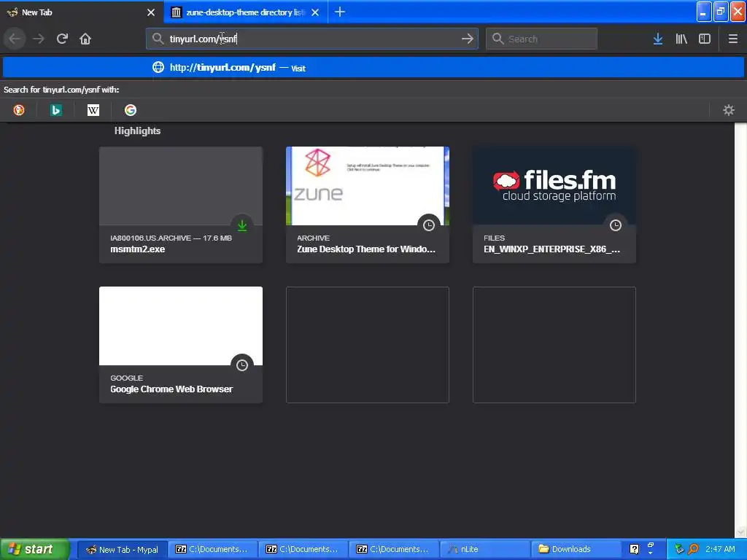Go to the Home page
This screenshot has width=747, height=560.
tap(85, 39)
